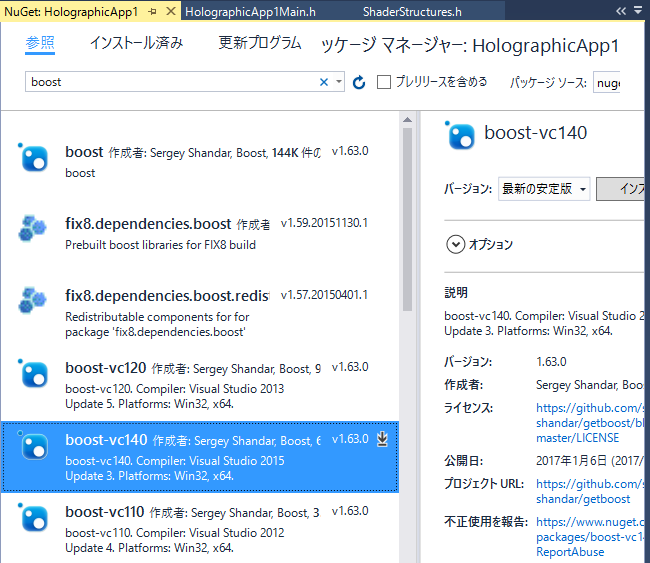Image resolution: width=650 pixels, height=563 pixels.
Task: Click boost-vc140 icon in details pane
Action: click(460, 136)
